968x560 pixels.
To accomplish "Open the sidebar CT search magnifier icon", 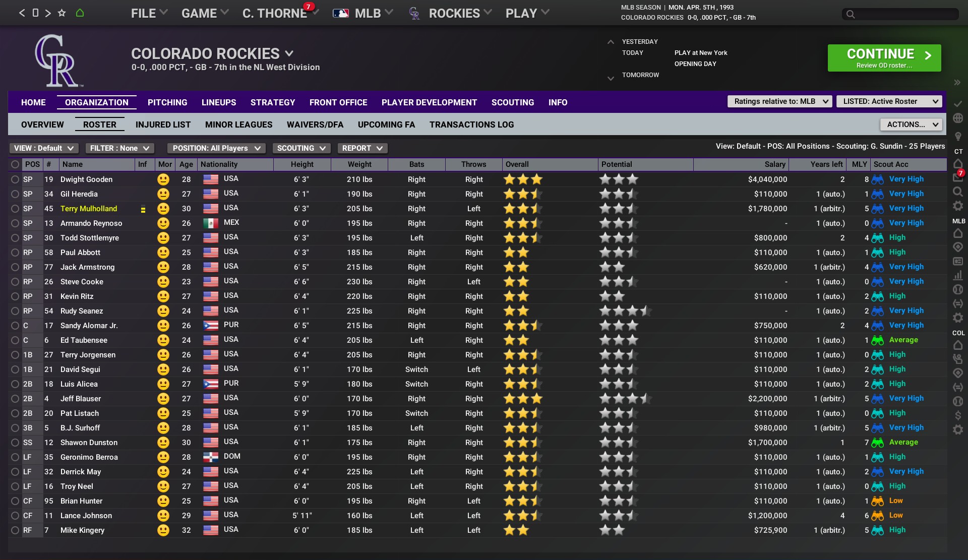I will [x=958, y=192].
